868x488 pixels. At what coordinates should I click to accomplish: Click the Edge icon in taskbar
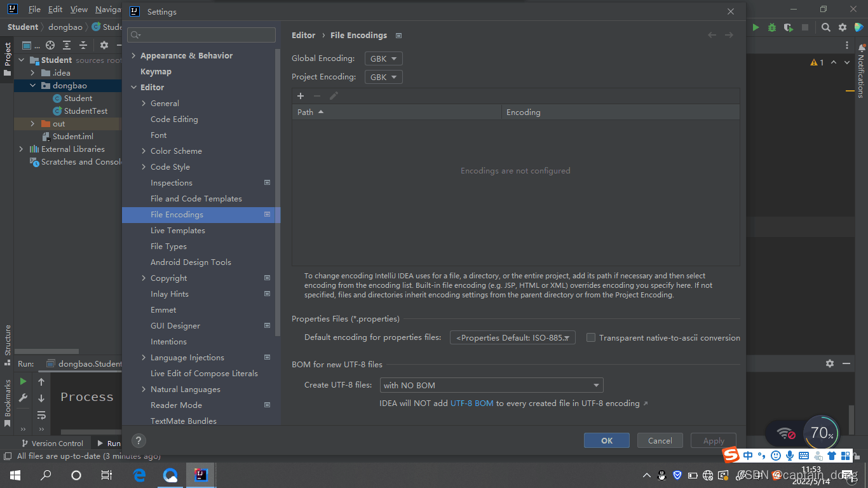point(139,475)
